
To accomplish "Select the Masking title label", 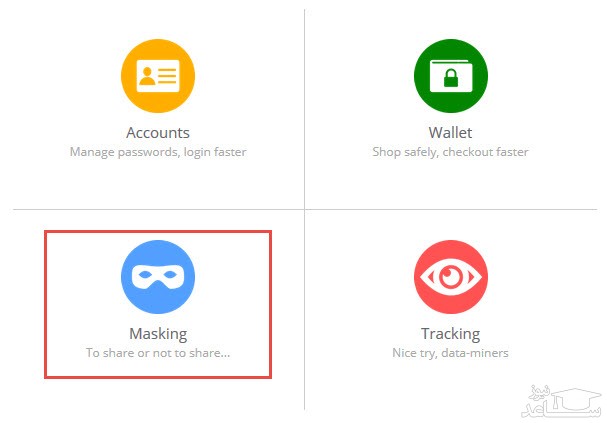I will pyautogui.click(x=158, y=334).
